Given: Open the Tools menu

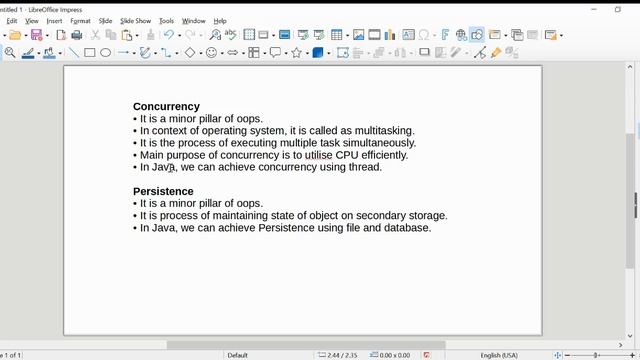Looking at the screenshot, I should click(166, 21).
